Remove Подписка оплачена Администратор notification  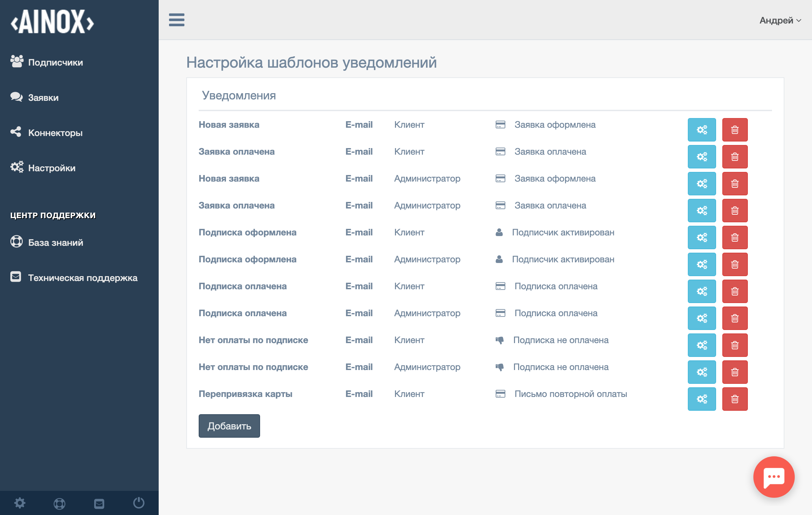735,318
